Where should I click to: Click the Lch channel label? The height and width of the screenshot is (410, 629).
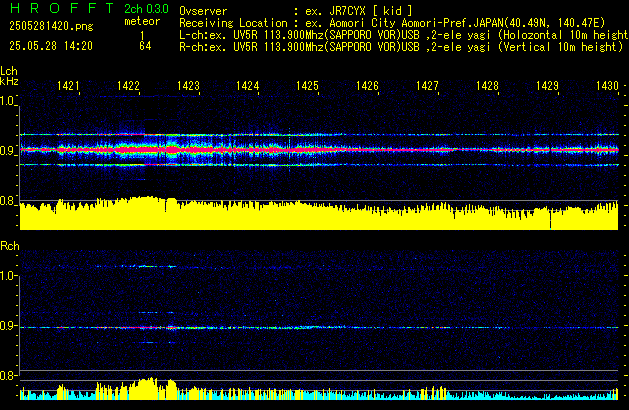coord(9,71)
